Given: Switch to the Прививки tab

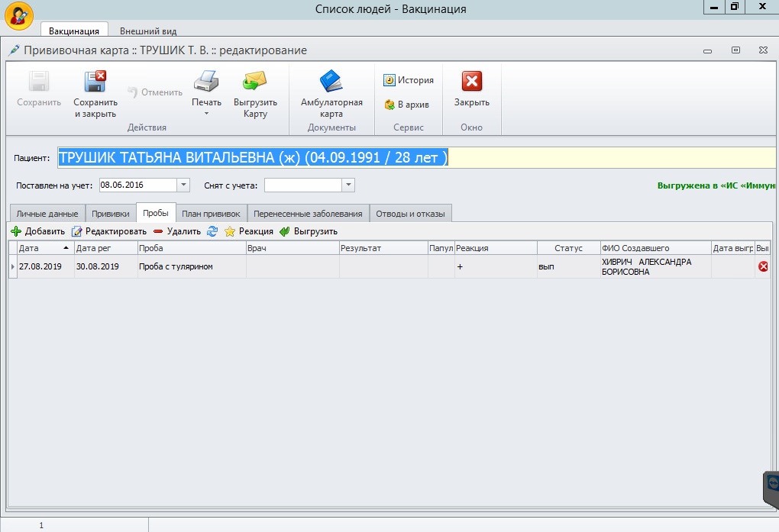Looking at the screenshot, I should pos(110,214).
